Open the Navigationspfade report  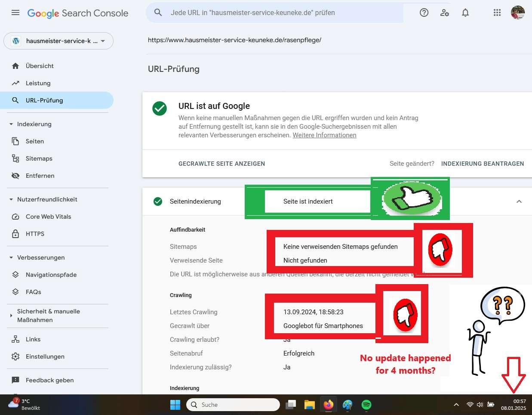[x=57, y=275]
